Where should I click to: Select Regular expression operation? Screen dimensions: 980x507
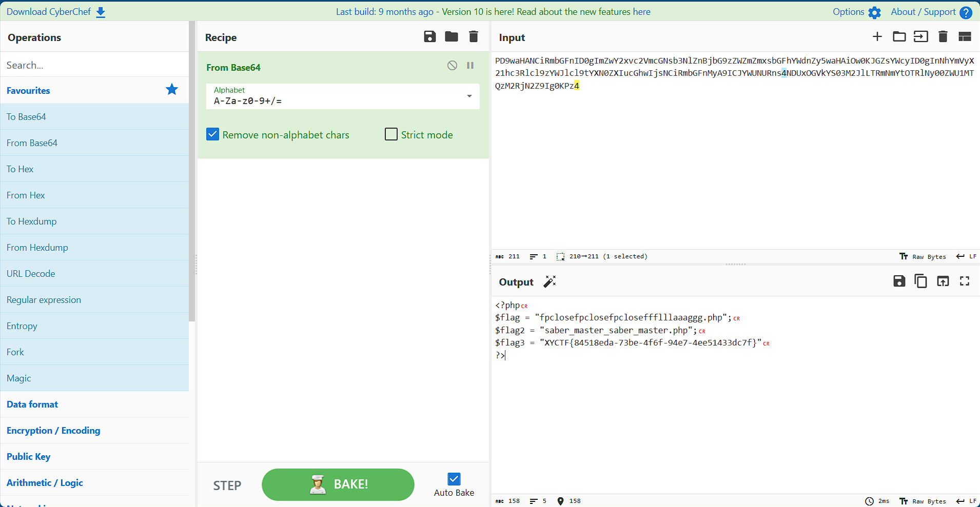94,299
